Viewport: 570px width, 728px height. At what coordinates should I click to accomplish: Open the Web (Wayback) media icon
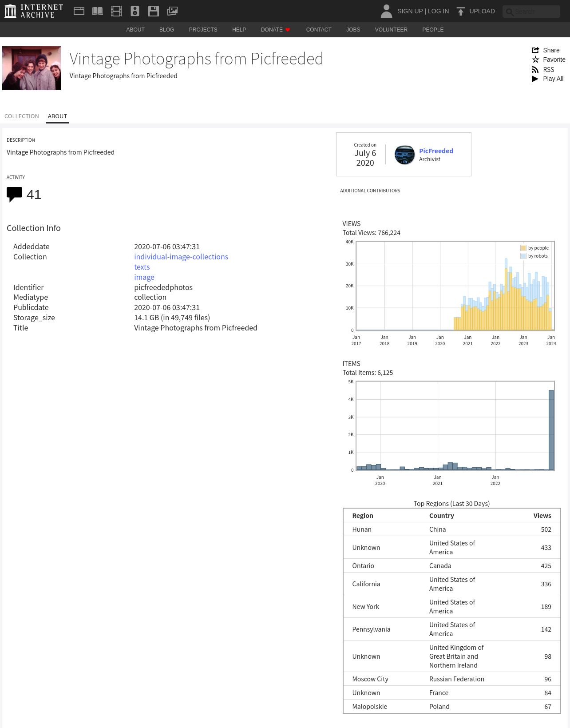click(79, 11)
